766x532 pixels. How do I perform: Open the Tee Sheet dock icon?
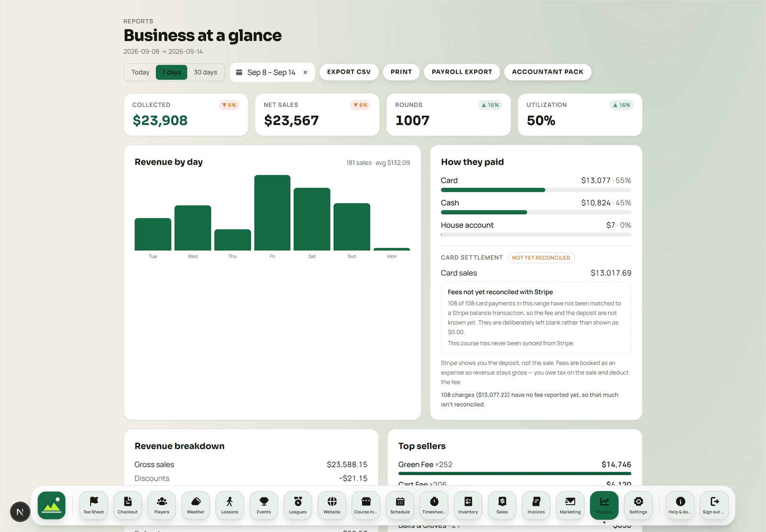93,505
